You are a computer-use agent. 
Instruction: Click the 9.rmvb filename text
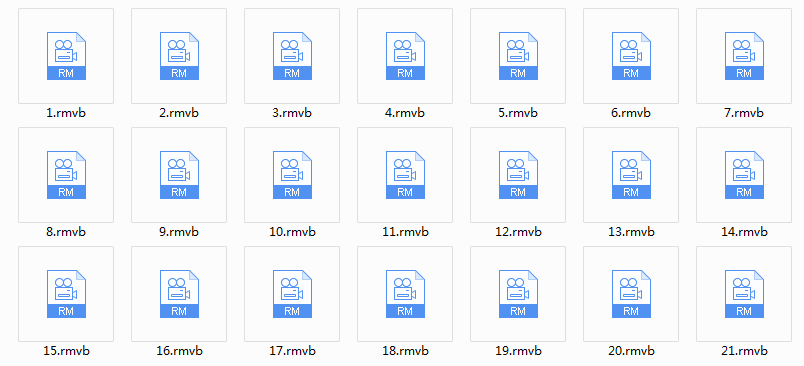point(179,232)
